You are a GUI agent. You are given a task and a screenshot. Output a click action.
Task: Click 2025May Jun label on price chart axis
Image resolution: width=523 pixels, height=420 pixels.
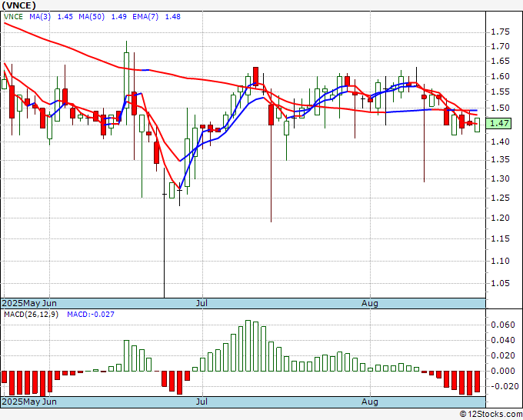coord(29,303)
